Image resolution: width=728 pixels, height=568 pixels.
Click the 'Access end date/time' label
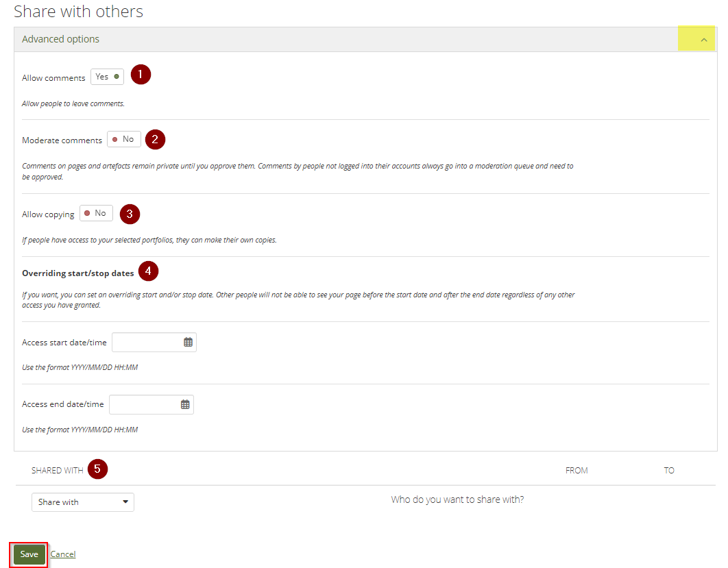coord(62,404)
